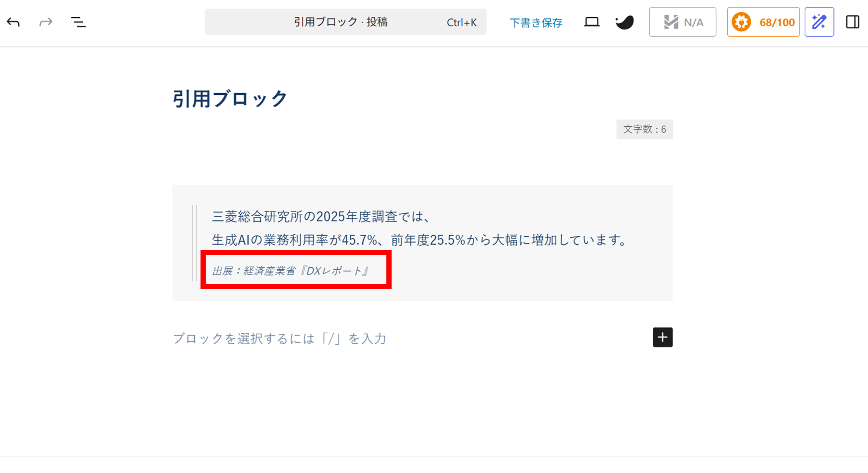This screenshot has height=473, width=868.
Task: Click the 文字数：6 character count badge
Action: pos(644,129)
